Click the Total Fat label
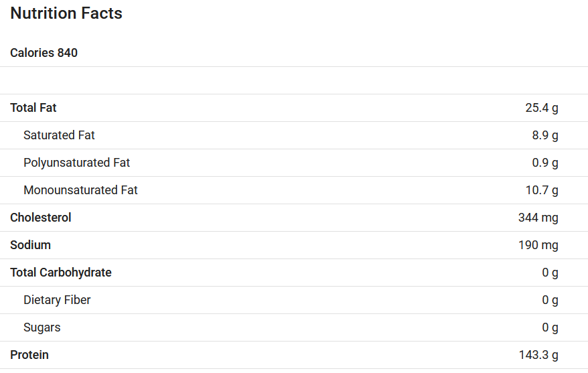This screenshot has width=588, height=373. click(x=33, y=108)
